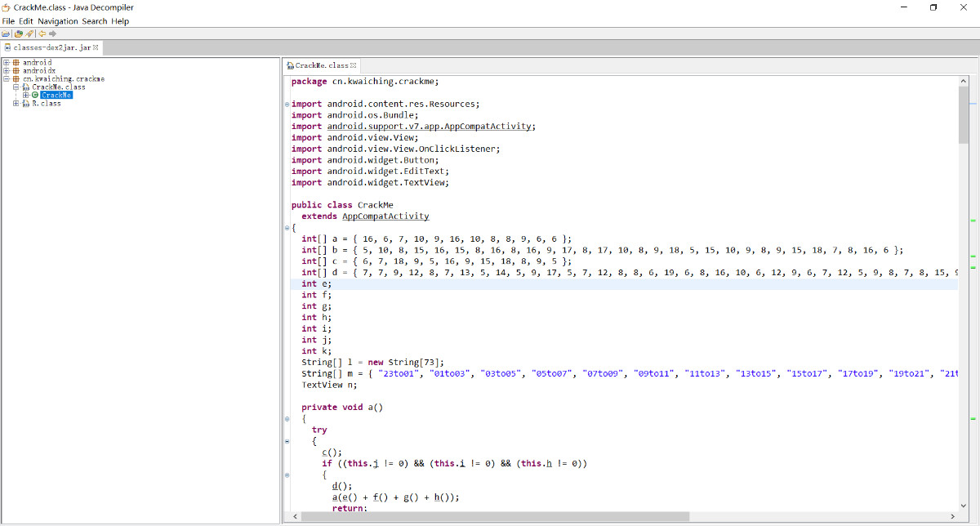Expand the R.class tree node
The width and height of the screenshot is (980, 526).
[16, 103]
